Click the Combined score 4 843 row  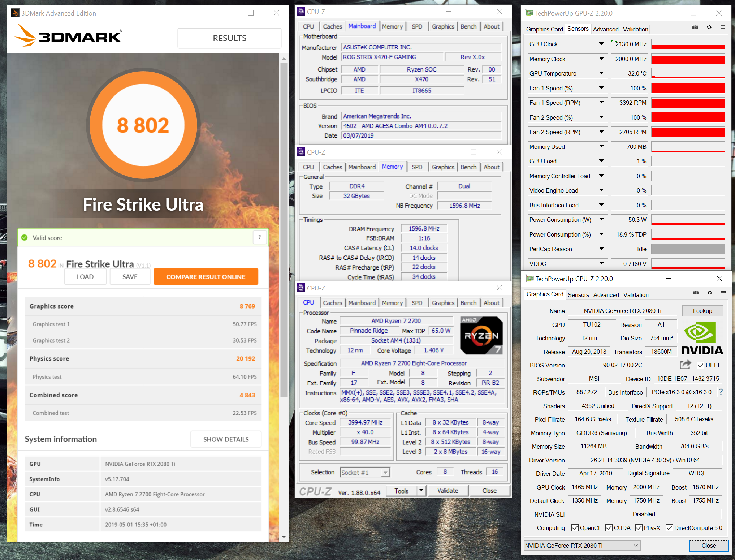[143, 395]
